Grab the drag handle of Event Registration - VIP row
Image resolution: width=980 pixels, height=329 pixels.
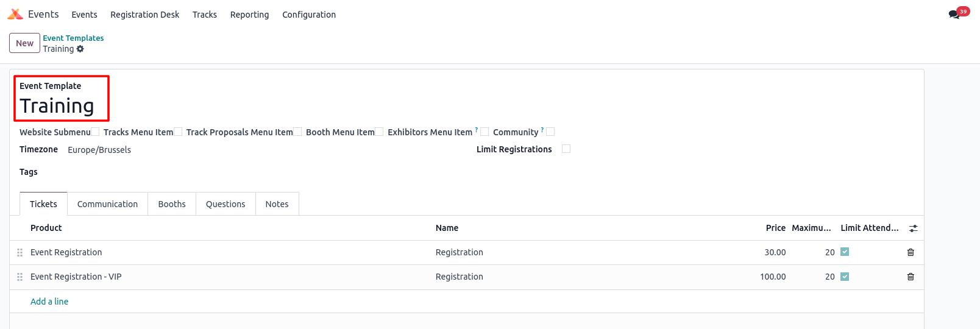coord(20,277)
